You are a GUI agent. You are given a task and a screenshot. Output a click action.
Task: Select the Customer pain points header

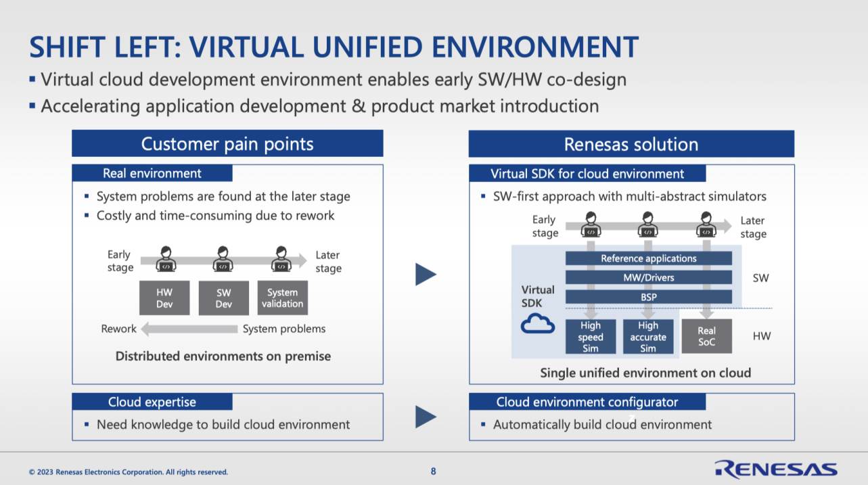click(x=227, y=144)
